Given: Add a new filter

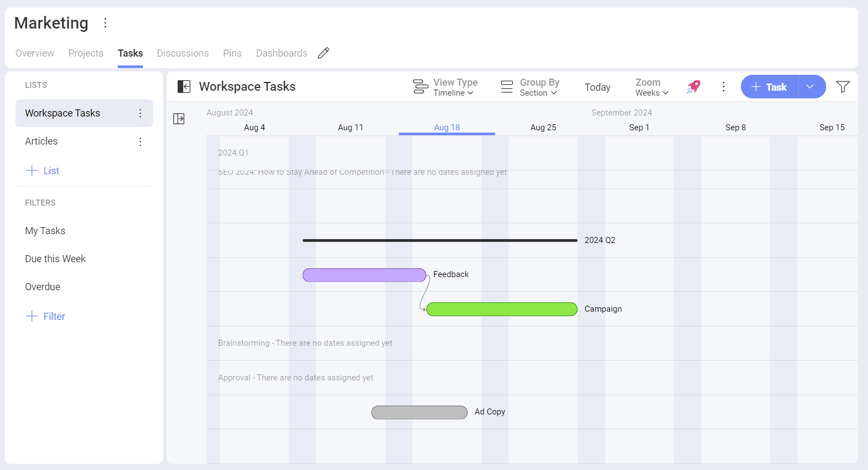Looking at the screenshot, I should pyautogui.click(x=46, y=316).
